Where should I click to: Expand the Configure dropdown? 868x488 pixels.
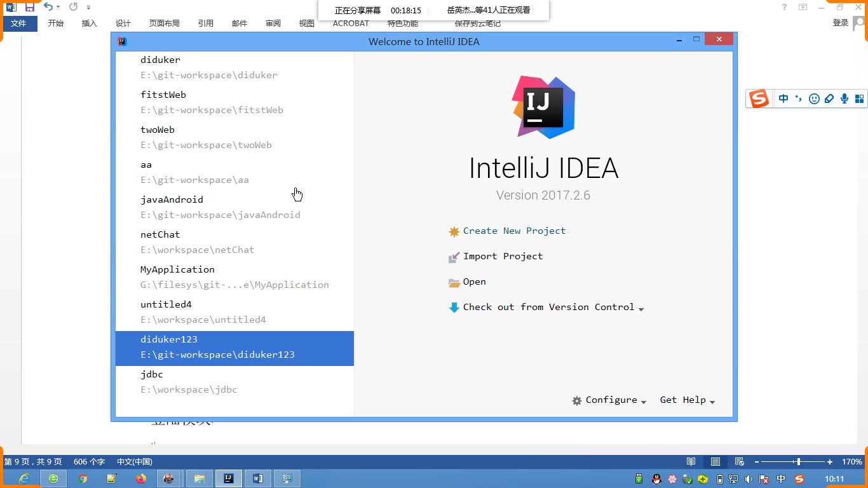point(644,402)
